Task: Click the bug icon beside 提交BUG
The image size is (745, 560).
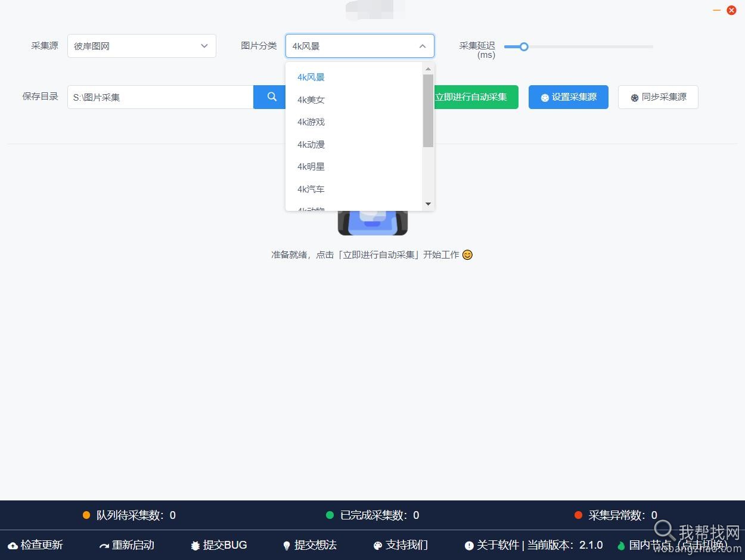Action: coord(195,546)
